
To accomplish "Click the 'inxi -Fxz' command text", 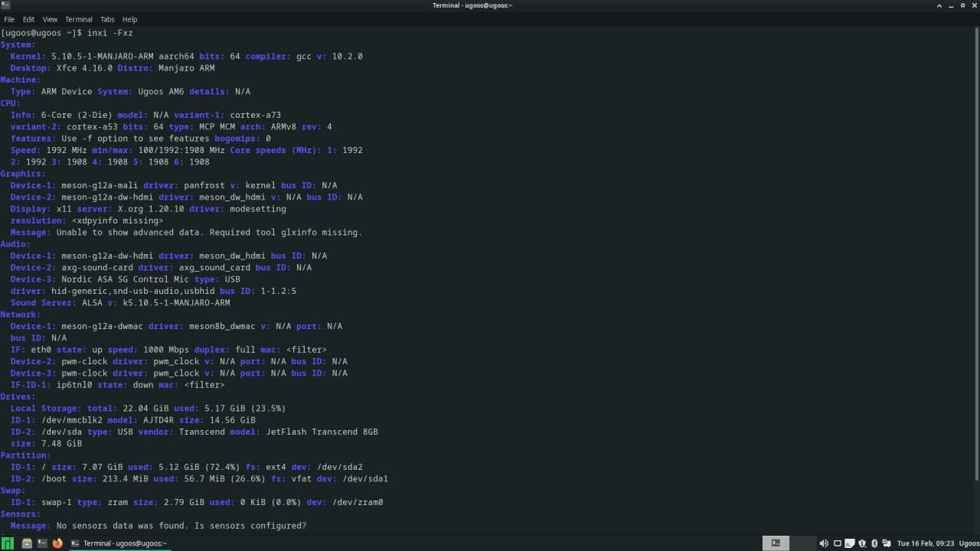I will (x=110, y=33).
